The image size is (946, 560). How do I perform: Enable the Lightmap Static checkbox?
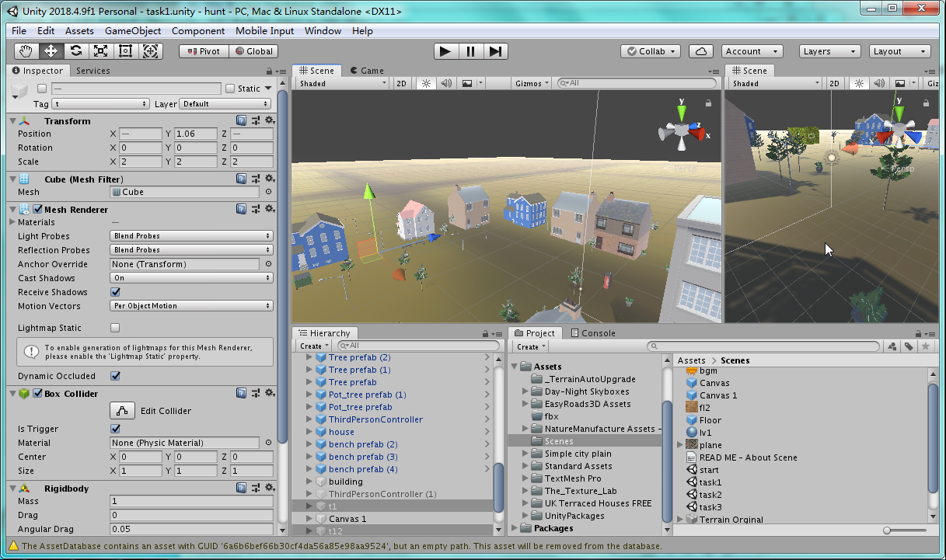coord(116,329)
